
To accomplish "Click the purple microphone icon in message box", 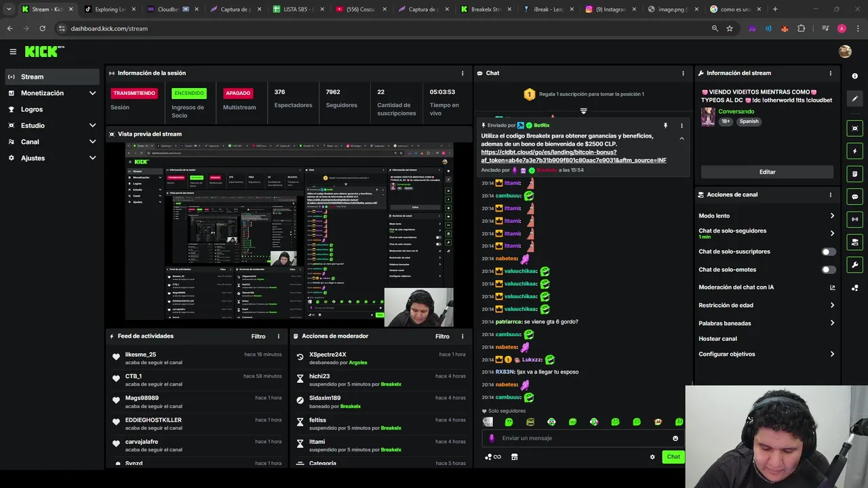I will (x=492, y=438).
